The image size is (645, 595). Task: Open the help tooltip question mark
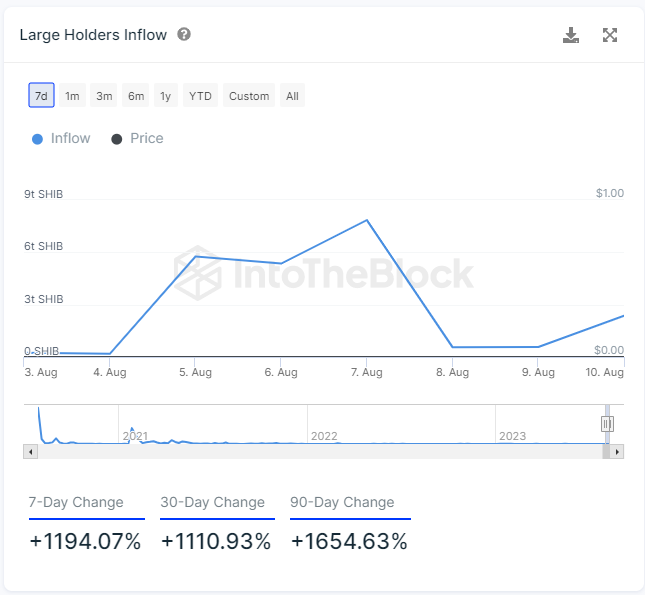[x=184, y=34]
